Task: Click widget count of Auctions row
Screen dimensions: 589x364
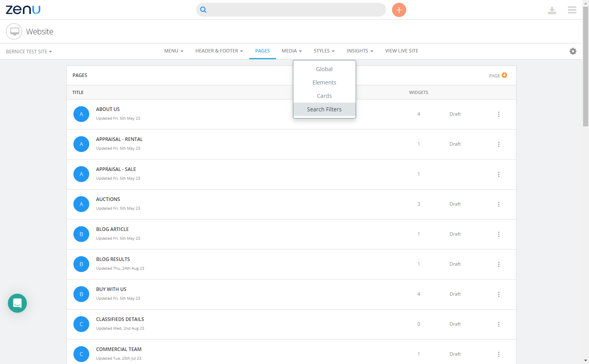Action: 419,204
